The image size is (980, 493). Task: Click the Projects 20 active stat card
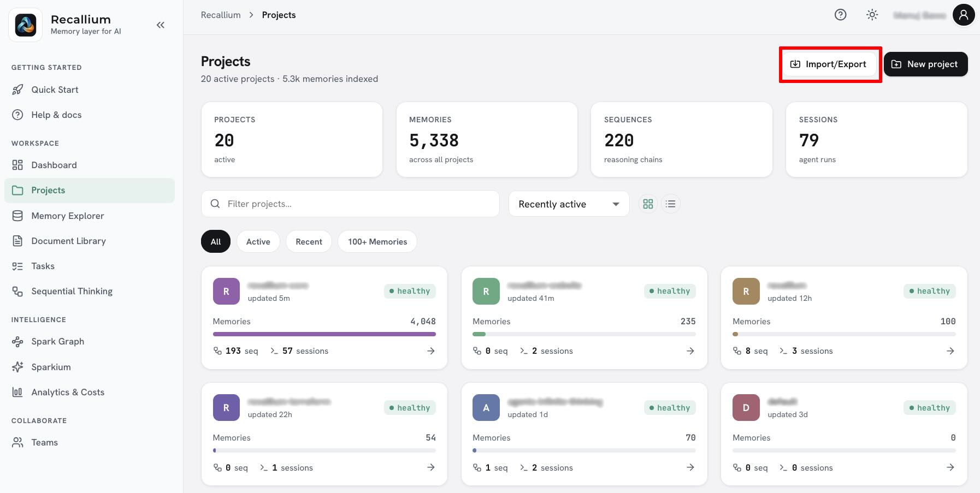292,140
